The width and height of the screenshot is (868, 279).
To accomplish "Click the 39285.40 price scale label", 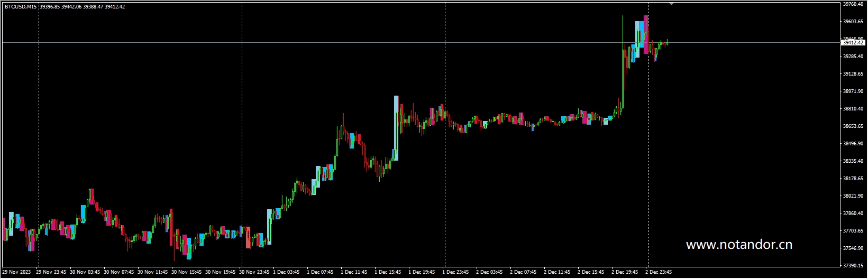I will (853, 57).
